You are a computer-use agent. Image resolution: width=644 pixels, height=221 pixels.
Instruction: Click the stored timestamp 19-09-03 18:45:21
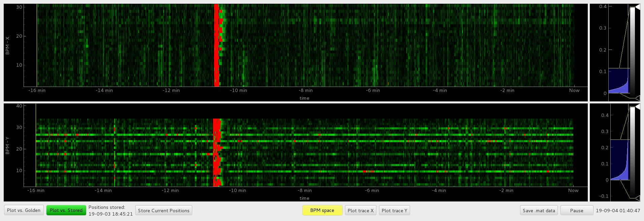pyautogui.click(x=110, y=214)
